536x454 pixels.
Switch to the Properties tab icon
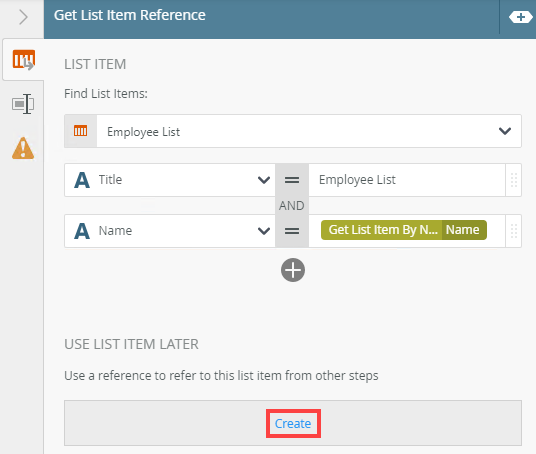pos(23,104)
